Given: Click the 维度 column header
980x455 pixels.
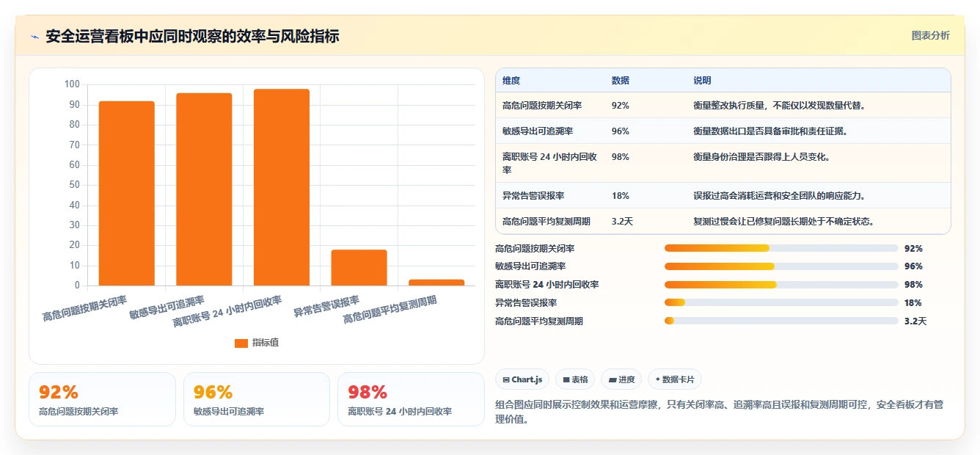Looking at the screenshot, I should (x=511, y=81).
